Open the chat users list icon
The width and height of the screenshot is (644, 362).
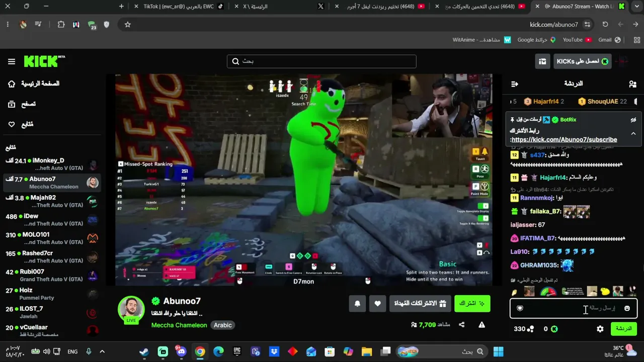point(632,84)
